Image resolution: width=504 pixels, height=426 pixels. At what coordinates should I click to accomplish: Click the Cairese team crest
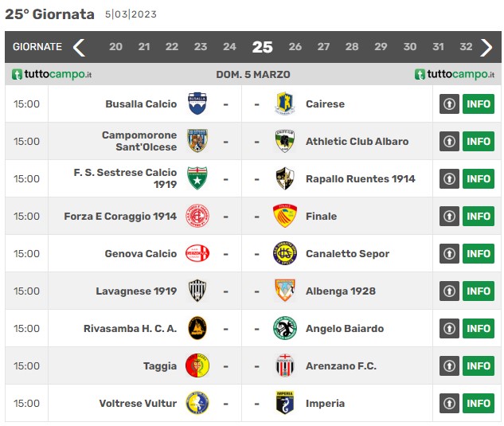(285, 104)
